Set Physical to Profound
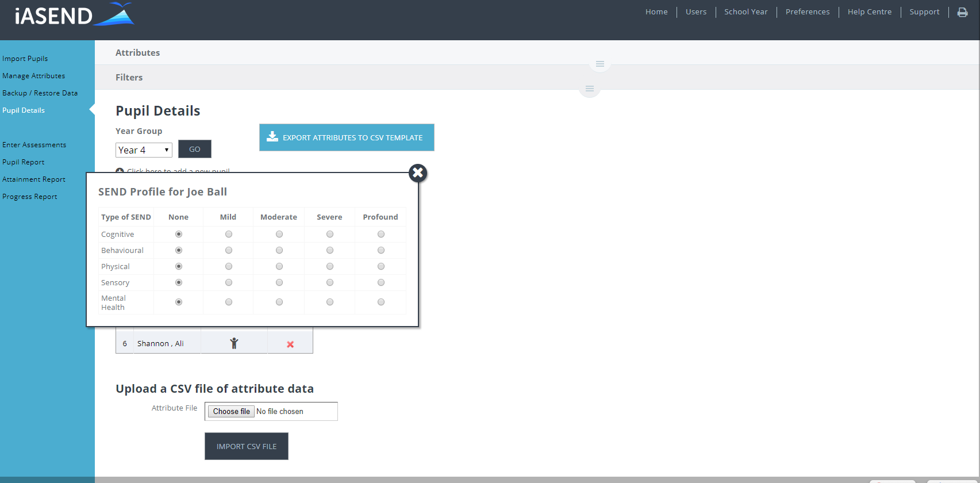The height and width of the screenshot is (483, 980). [381, 266]
